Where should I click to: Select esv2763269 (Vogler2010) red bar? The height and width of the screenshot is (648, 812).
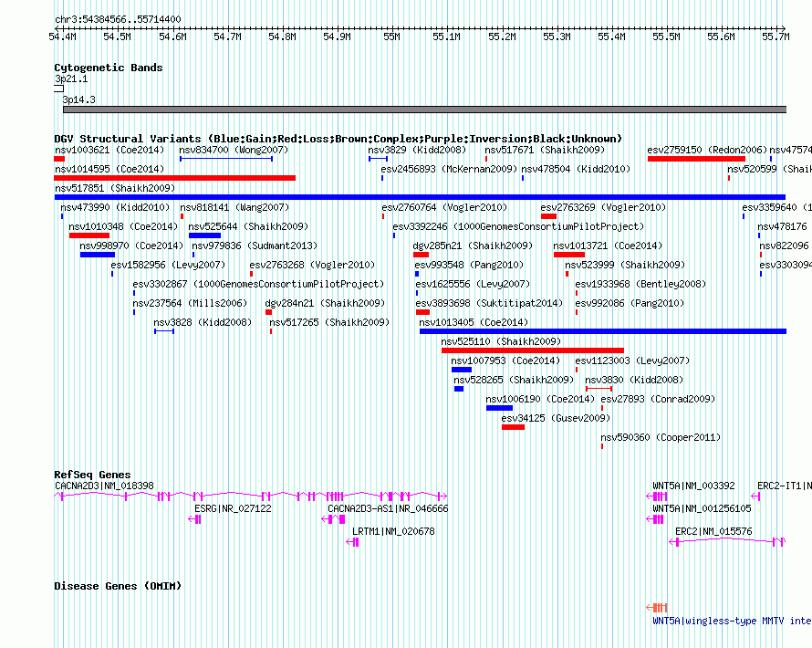click(x=548, y=216)
